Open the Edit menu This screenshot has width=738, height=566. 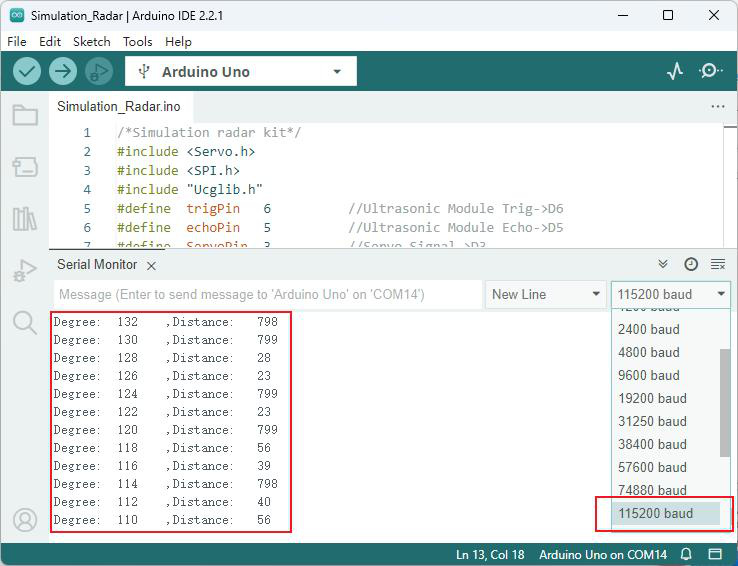point(50,41)
